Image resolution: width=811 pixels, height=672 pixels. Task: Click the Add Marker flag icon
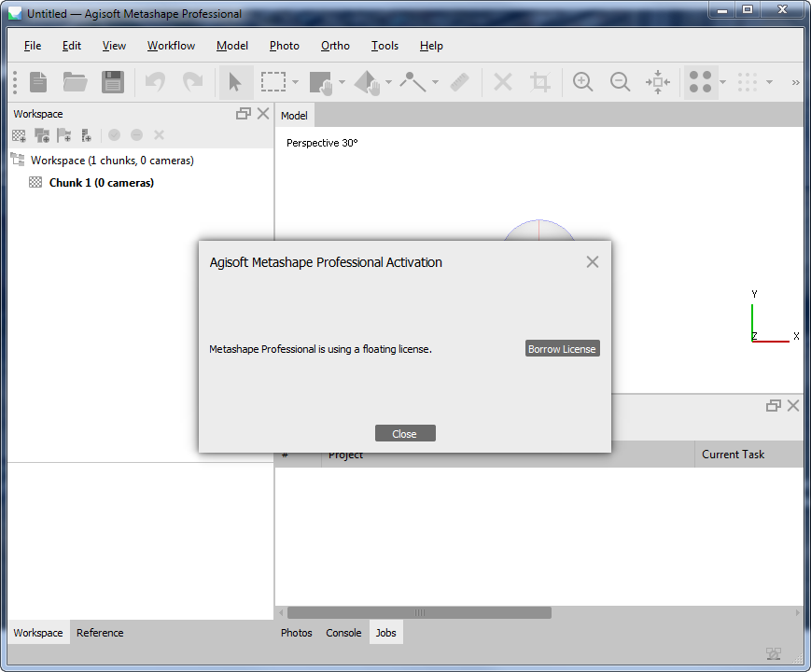tap(64, 135)
